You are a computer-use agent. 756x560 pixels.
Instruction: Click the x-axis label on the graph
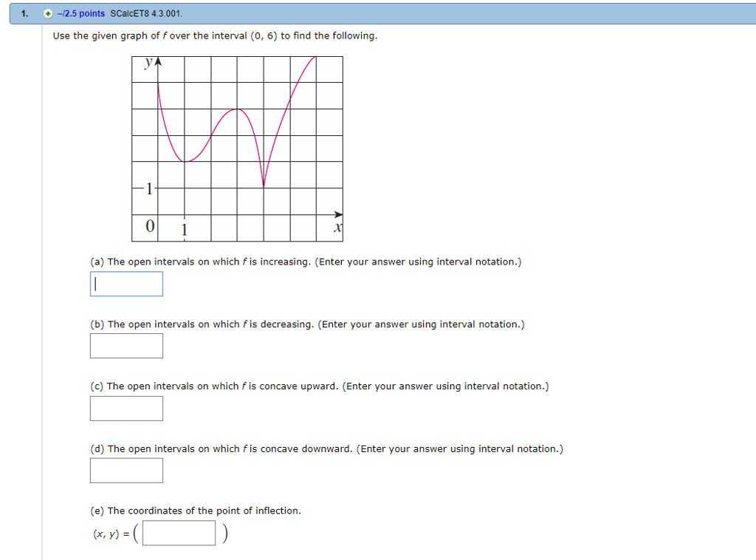(337, 228)
